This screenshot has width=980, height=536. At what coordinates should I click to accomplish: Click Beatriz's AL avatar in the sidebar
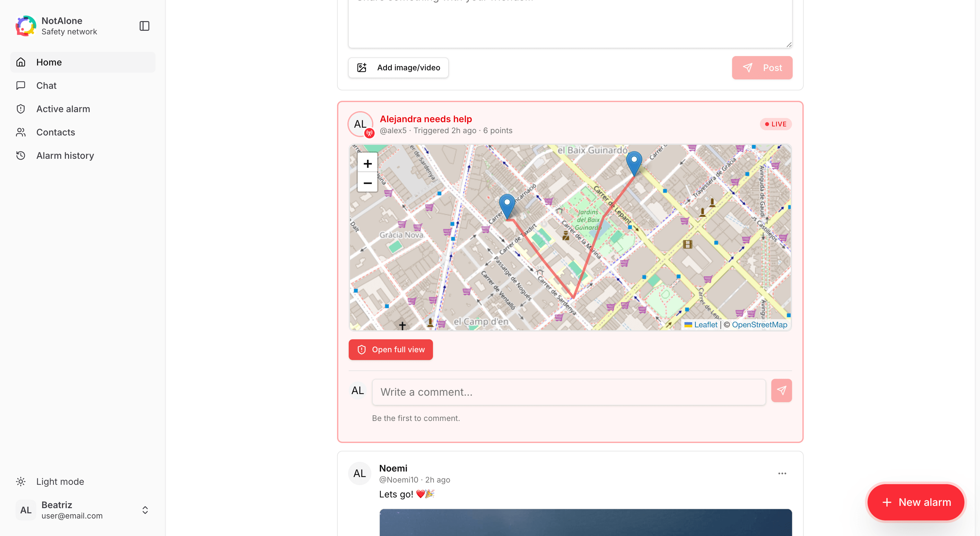(26, 510)
